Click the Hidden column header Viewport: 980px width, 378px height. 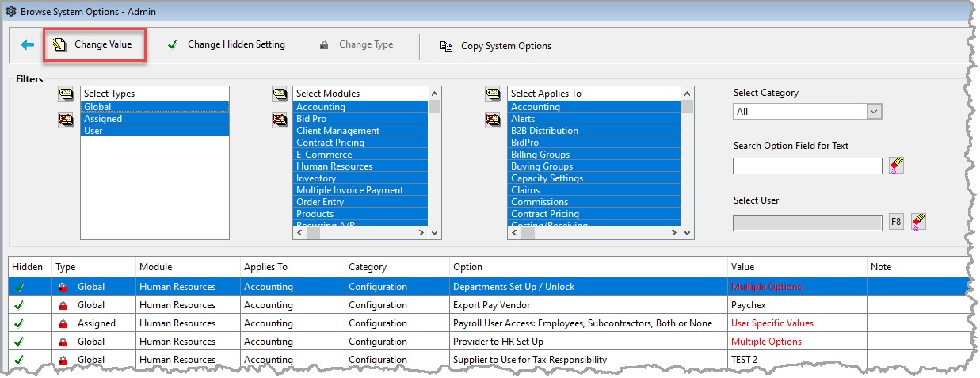[29, 267]
